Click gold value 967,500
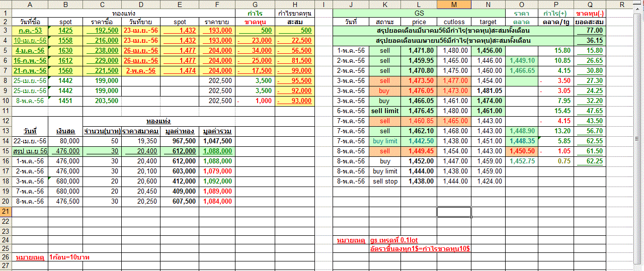This screenshot has height=271, width=644. (x=180, y=141)
